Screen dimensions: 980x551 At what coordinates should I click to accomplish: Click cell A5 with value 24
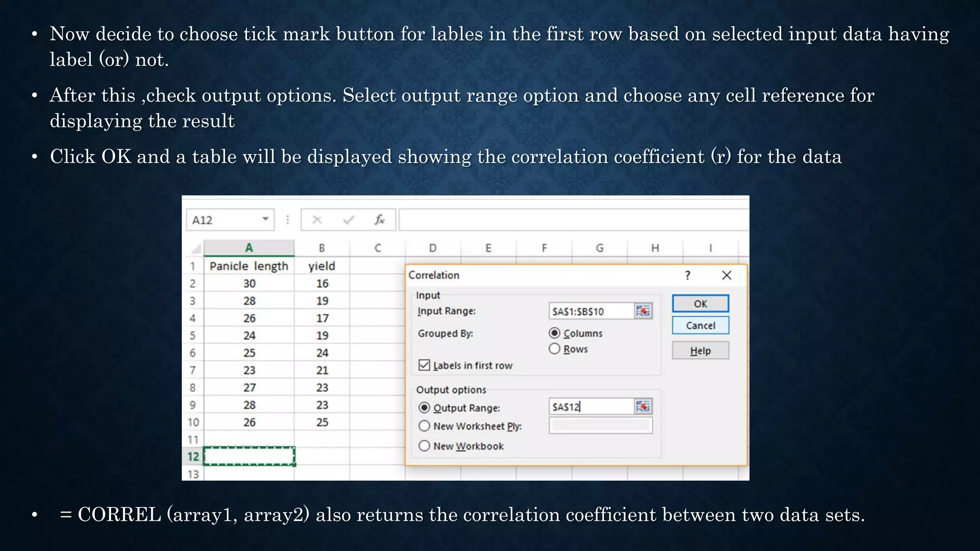tap(249, 335)
